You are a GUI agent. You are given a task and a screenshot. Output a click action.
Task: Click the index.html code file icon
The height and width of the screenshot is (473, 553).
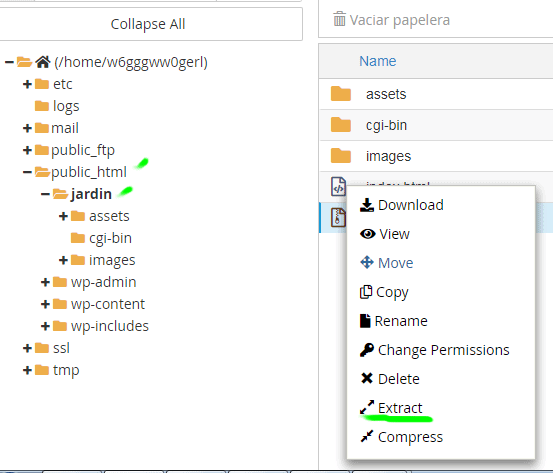(x=338, y=186)
